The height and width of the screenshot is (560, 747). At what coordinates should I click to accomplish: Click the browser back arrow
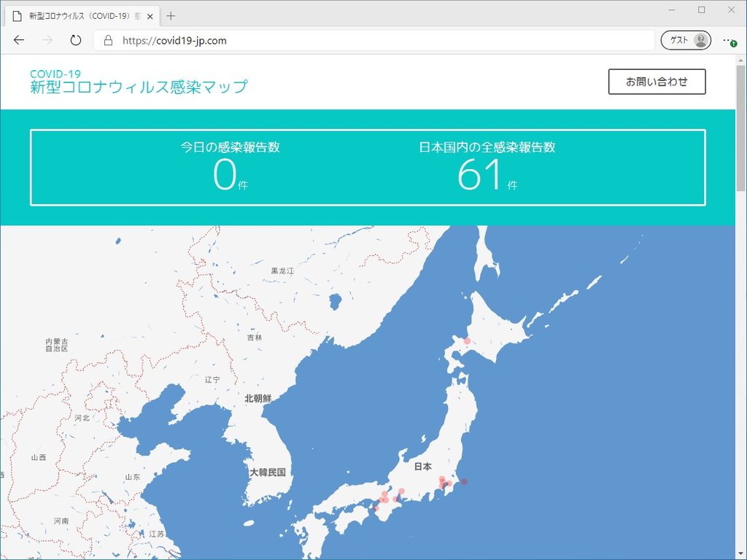point(19,40)
